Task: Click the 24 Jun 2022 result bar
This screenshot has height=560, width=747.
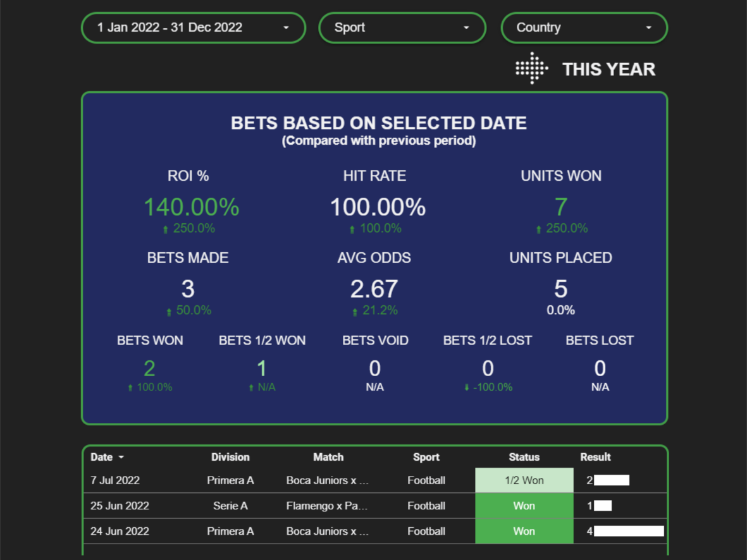Action: click(628, 531)
